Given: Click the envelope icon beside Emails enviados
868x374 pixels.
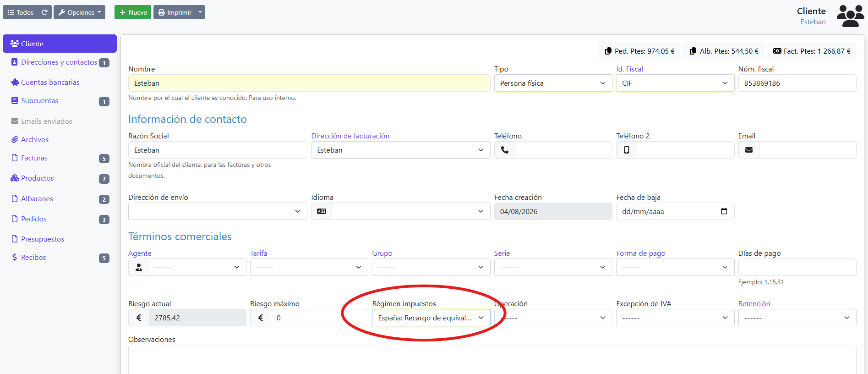Looking at the screenshot, I should (15, 121).
